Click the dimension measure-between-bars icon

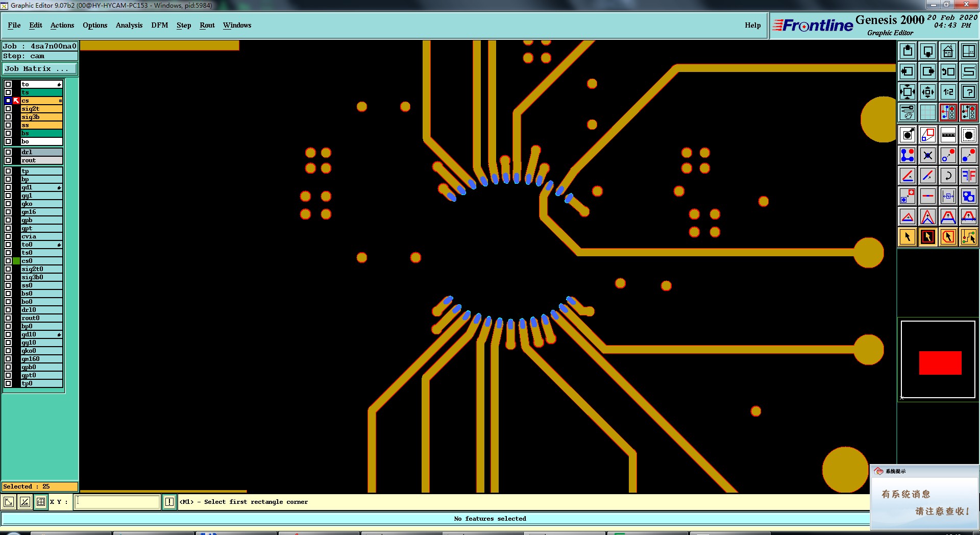tap(948, 196)
